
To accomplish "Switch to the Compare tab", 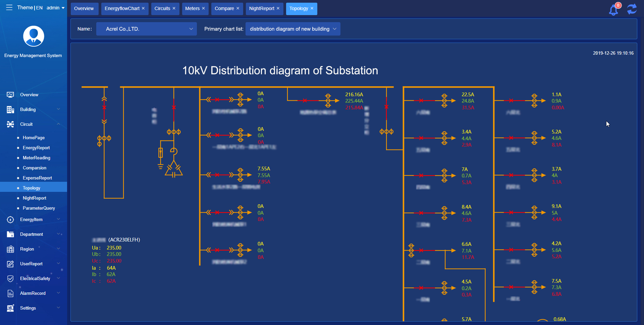I will point(224,8).
